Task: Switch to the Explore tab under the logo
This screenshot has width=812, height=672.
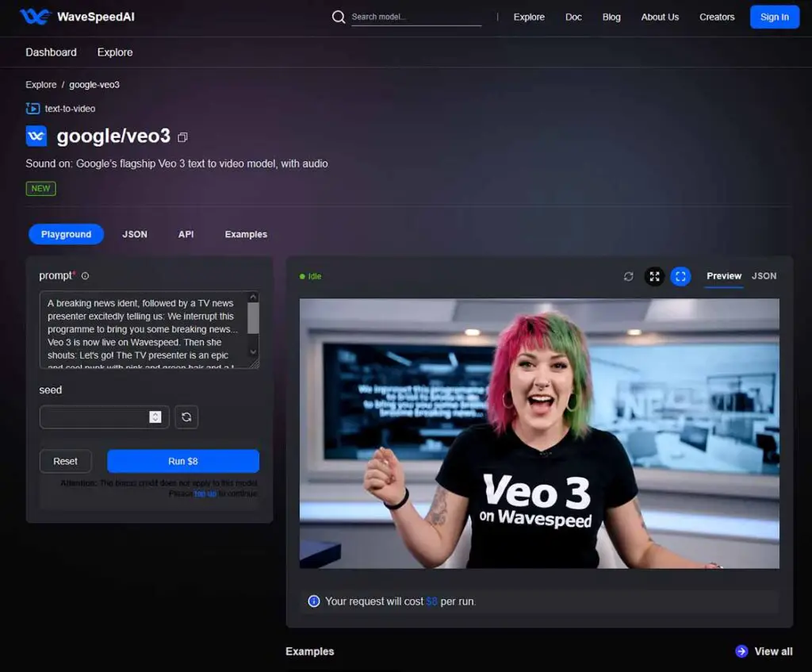Action: pyautogui.click(x=115, y=52)
